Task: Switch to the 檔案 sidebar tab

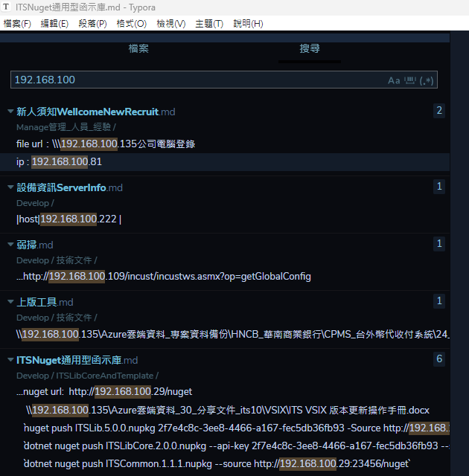Action: point(138,48)
